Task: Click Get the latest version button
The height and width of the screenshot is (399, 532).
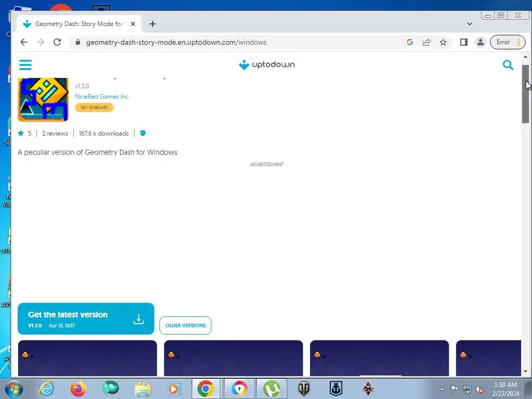Action: [86, 318]
